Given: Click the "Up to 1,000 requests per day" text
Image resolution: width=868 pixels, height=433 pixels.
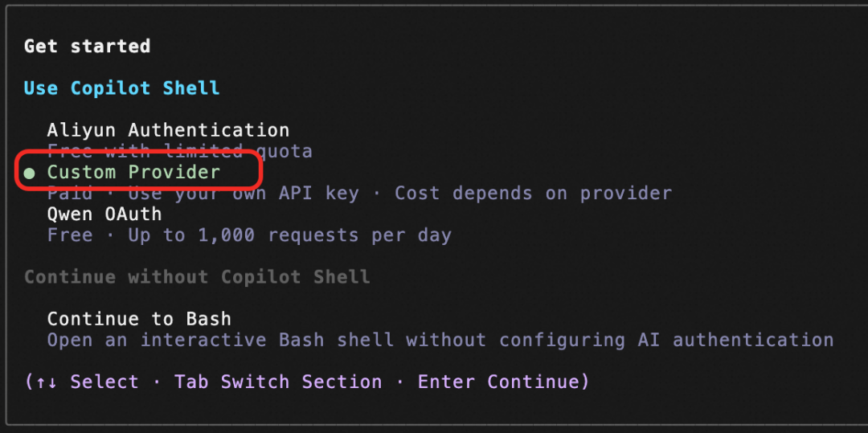Looking at the screenshot, I should 289,235.
